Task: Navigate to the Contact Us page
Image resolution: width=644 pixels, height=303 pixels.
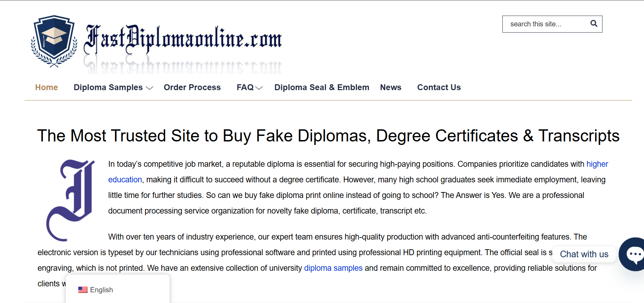Action: pyautogui.click(x=439, y=87)
